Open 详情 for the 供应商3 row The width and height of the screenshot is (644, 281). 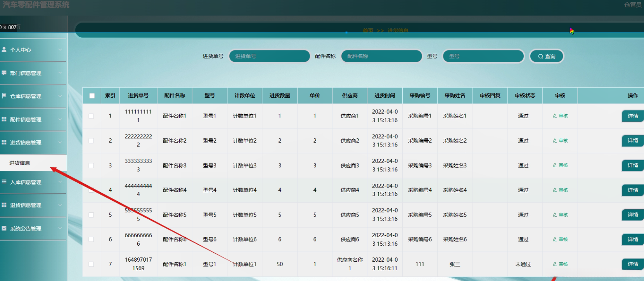point(633,165)
